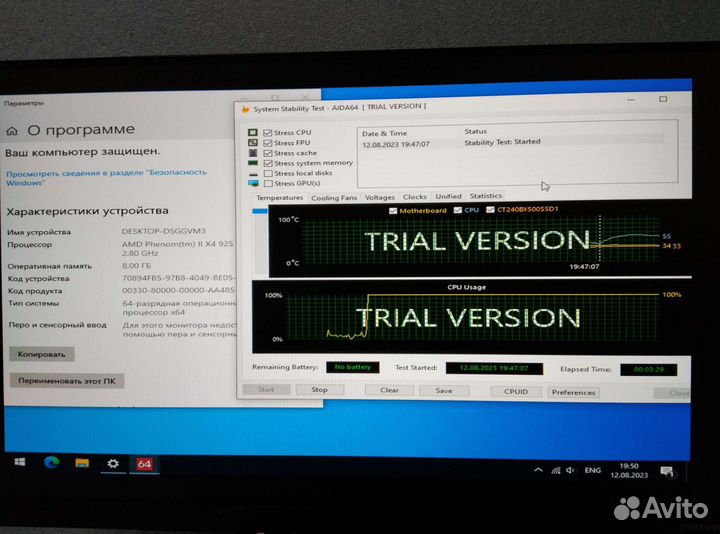
Task: Open Microsoft Edge from the taskbar
Action: 51,464
